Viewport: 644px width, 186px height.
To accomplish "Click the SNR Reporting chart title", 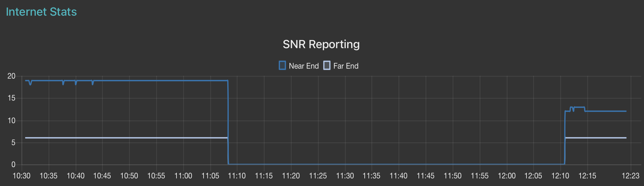I will coord(321,44).
